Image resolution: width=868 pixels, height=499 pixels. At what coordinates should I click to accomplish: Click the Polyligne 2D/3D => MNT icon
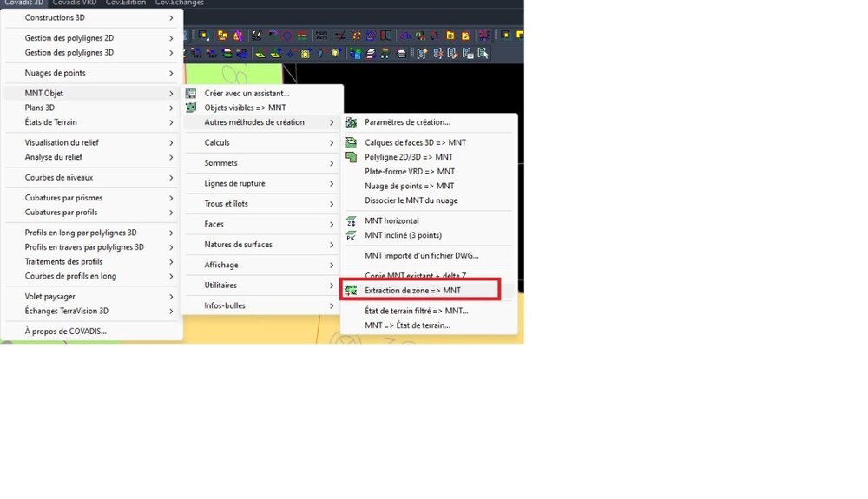[x=351, y=157]
